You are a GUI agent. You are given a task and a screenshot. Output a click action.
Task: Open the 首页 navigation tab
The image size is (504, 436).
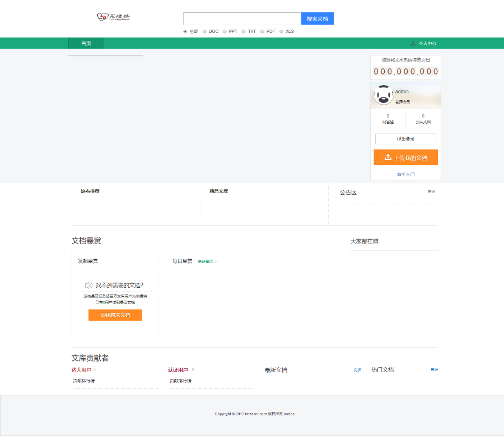[86, 43]
